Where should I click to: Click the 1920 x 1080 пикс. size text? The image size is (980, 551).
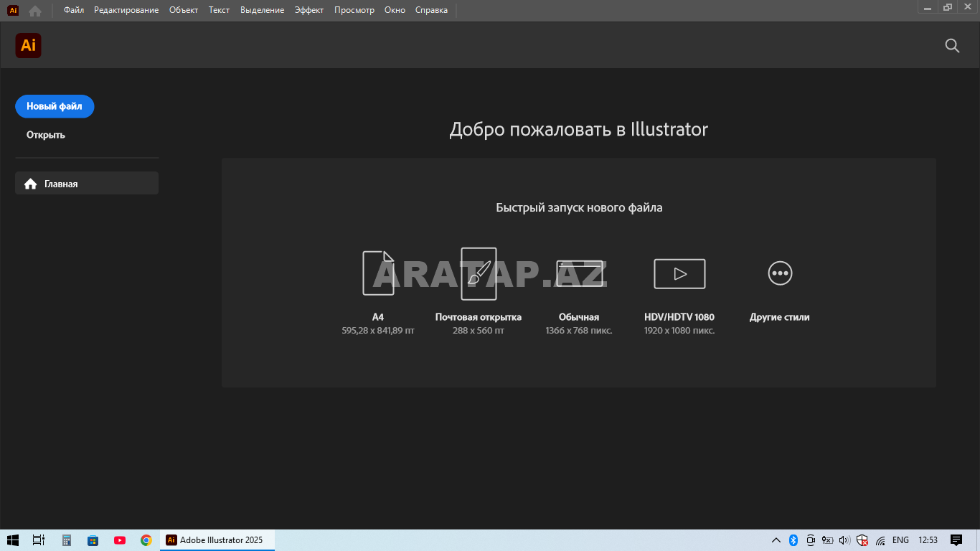(679, 331)
